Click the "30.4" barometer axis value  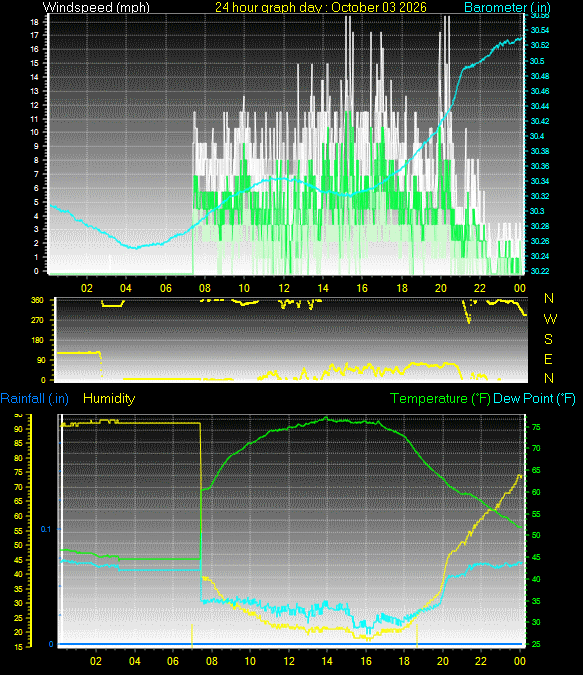point(537,136)
